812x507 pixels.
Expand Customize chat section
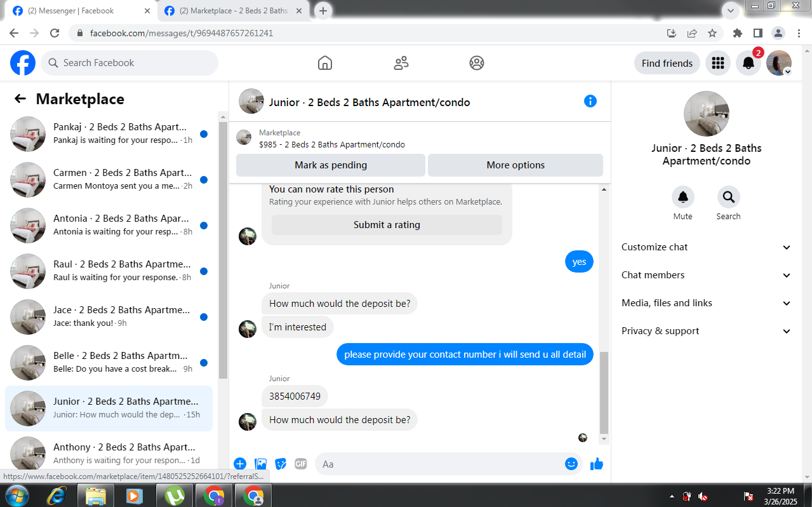pyautogui.click(x=707, y=247)
